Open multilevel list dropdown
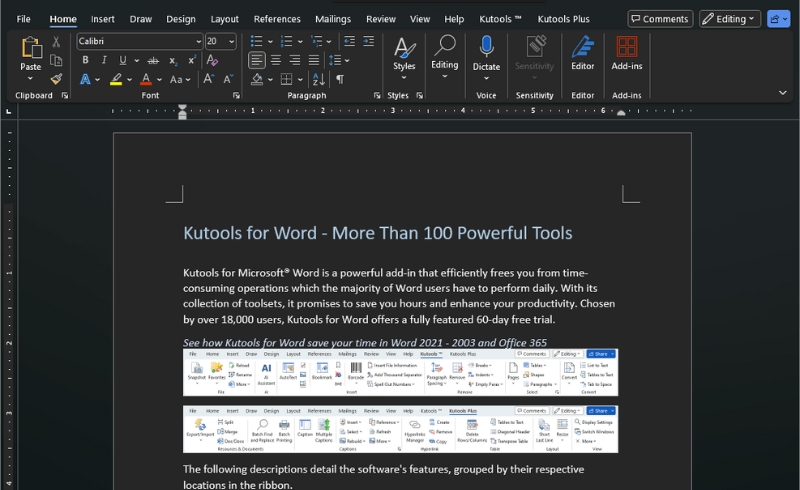This screenshot has width=800, height=490. (329, 41)
